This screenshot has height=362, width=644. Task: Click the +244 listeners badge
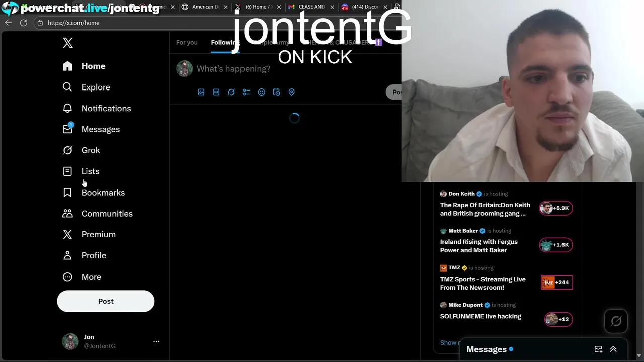557,282
